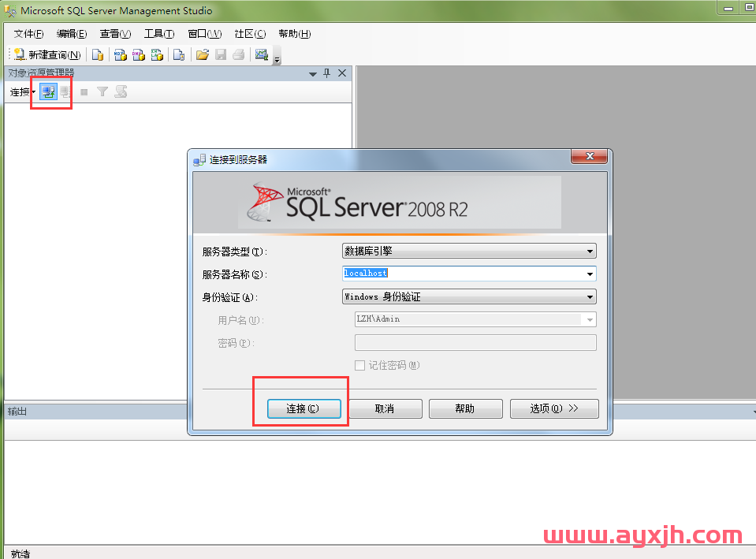Toggle the 记住密码 checkbox
Viewport: 756px width, 559px height.
(x=359, y=366)
